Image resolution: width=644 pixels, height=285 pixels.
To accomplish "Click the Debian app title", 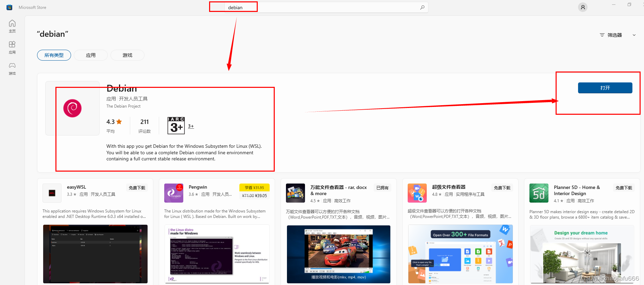I will click(122, 89).
